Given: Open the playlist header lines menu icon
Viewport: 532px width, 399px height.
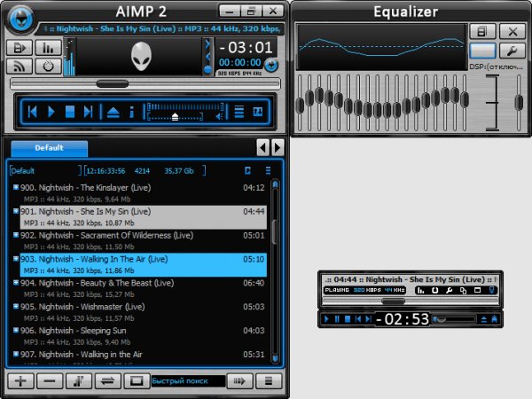Looking at the screenshot, I should (x=268, y=170).
